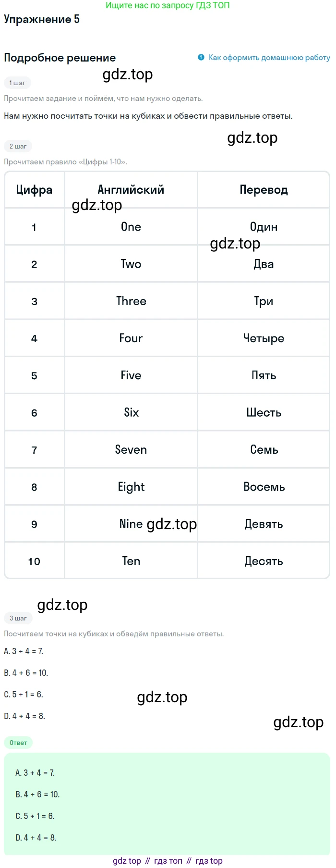The height and width of the screenshot is (868, 336).
Task: Select the "3 шаг" step badge
Action: [18, 618]
